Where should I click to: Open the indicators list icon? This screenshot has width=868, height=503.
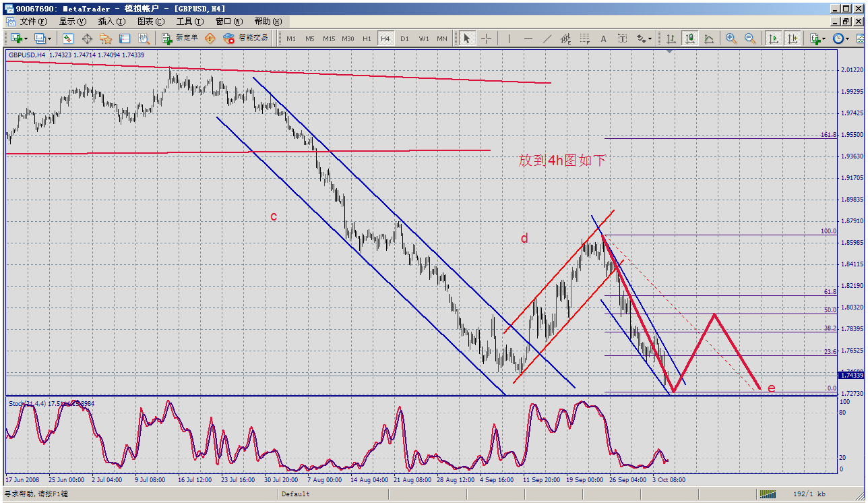pyautogui.click(x=815, y=38)
